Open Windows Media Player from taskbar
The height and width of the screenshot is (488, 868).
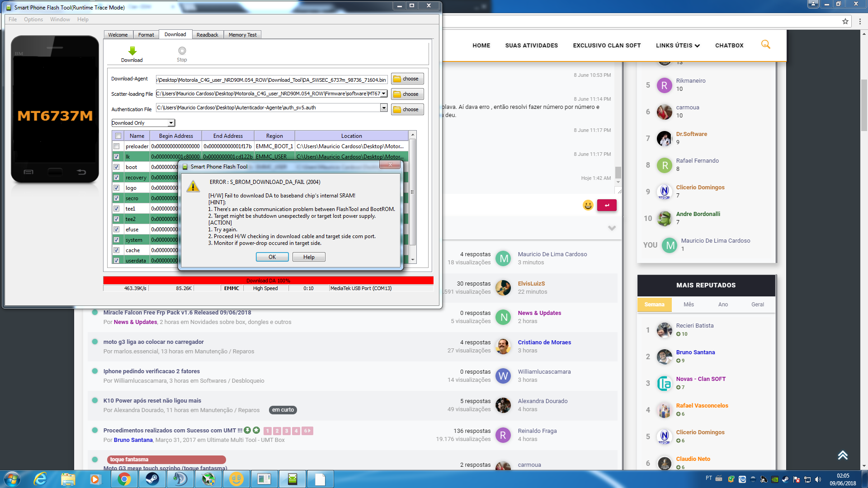pyautogui.click(x=95, y=479)
